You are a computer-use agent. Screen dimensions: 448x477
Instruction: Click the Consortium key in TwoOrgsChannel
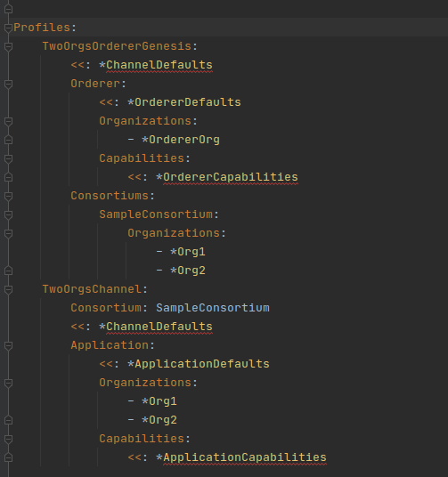106,308
